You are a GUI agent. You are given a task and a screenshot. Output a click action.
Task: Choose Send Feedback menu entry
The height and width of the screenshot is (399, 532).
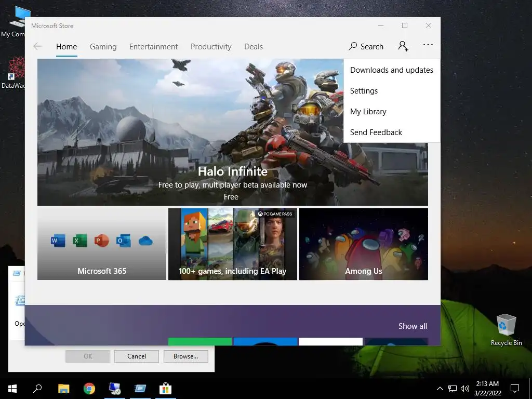tap(392, 132)
